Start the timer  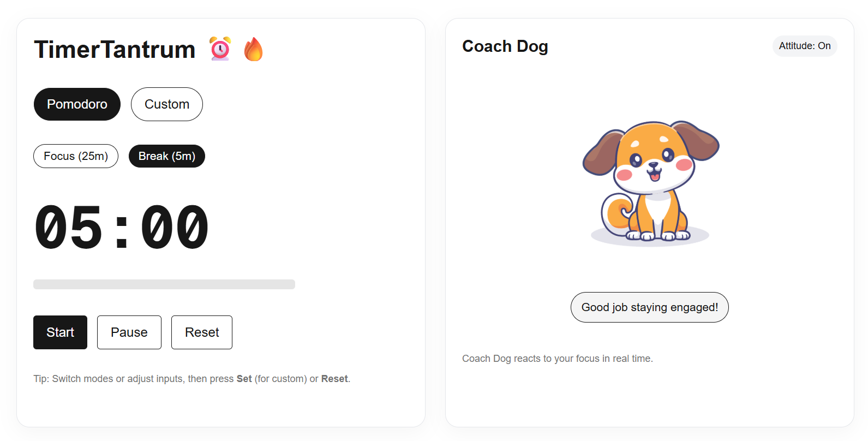[x=60, y=332]
